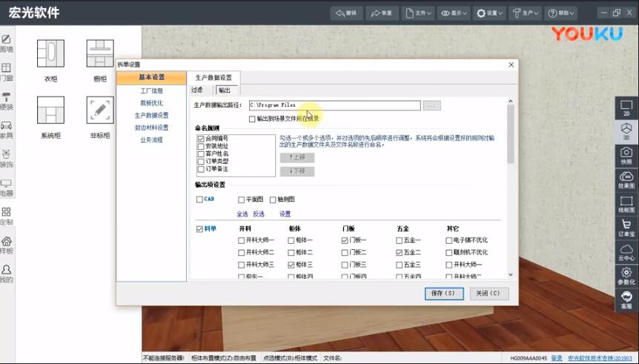Open the 客服 customer service chat
Screen dimensions: 639x364
click(626, 300)
